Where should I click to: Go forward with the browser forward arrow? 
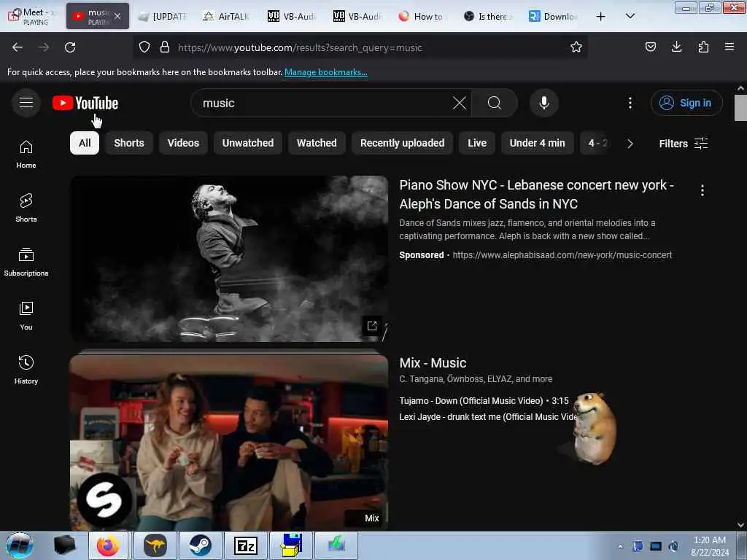click(43, 47)
